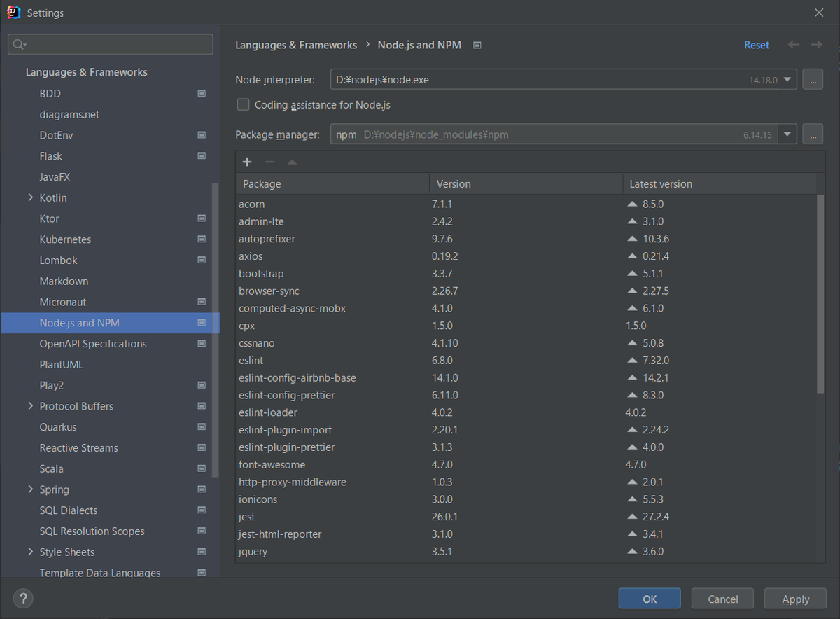Sort by the Version column header

click(526, 183)
